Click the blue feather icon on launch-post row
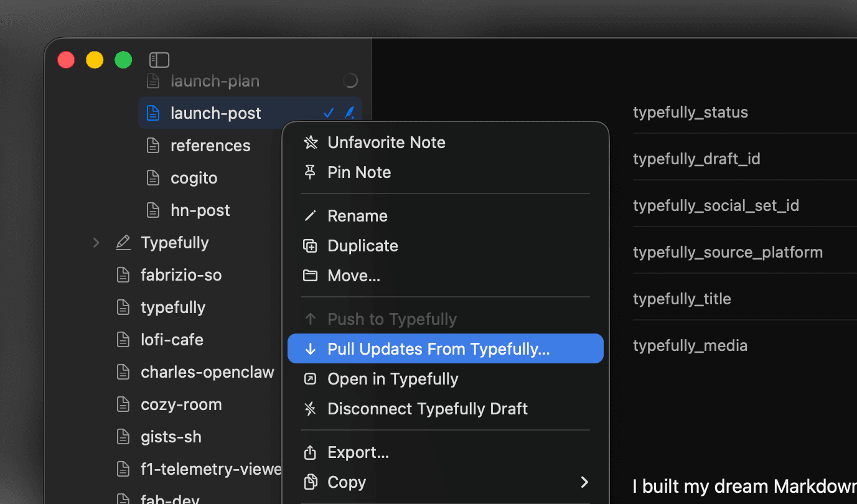This screenshot has height=504, width=857. coord(349,113)
